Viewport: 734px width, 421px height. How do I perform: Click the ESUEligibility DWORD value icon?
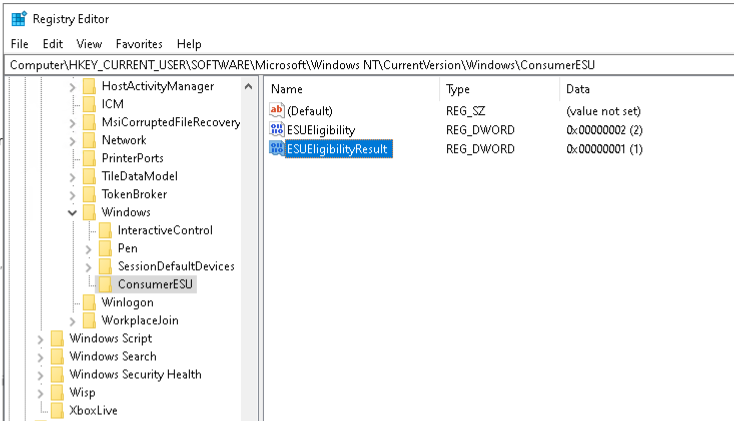pos(277,130)
